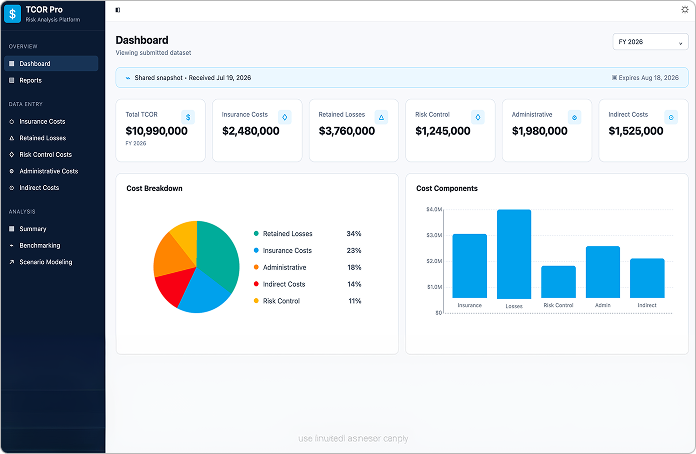Viewport: 696px width, 454px height.
Task: Click the red Indirect Costs legend dot
Action: coord(256,284)
